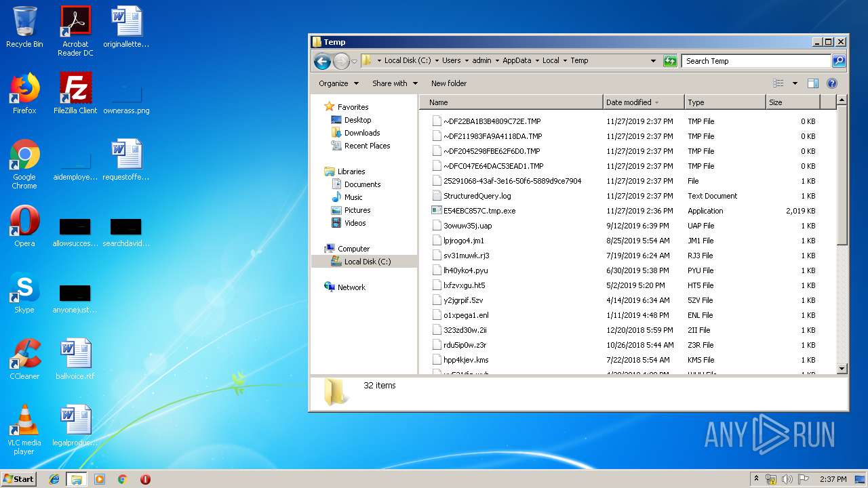Launch Acrobat Reader DC shortcut

click(x=75, y=30)
